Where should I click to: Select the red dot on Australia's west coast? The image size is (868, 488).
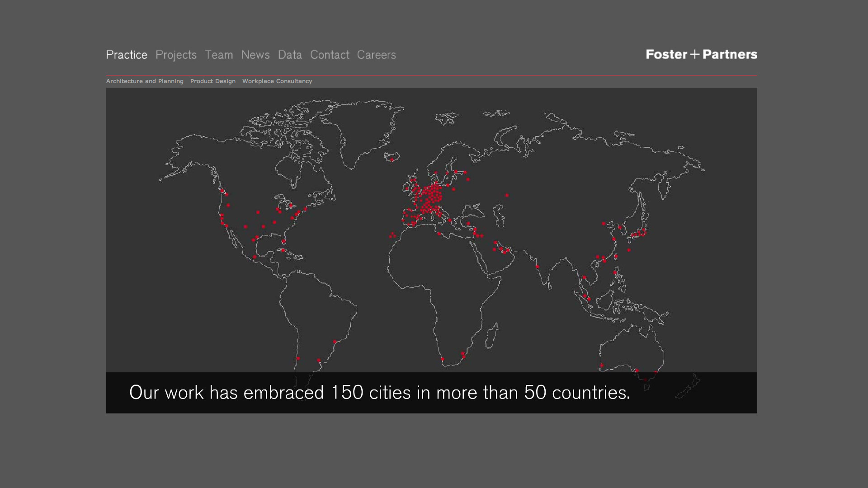602,366
